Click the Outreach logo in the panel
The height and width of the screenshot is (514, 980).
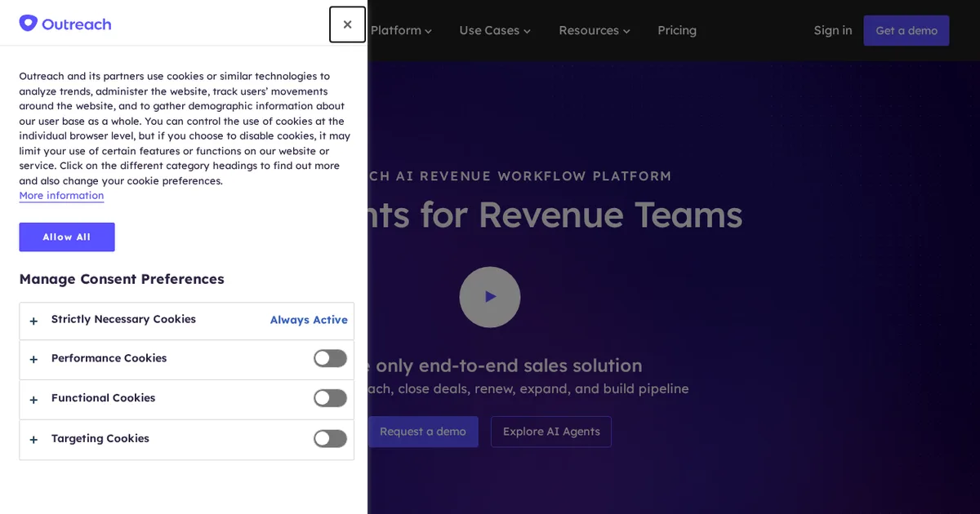point(65,24)
